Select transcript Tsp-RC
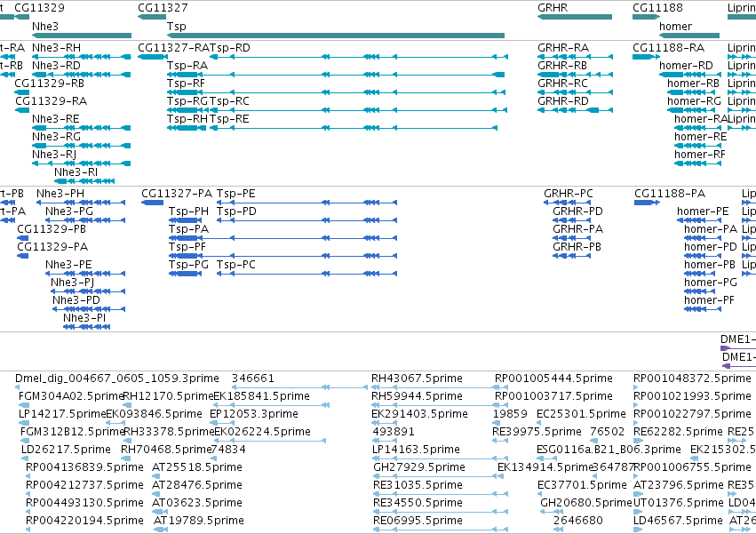The image size is (756, 534). click(x=359, y=110)
